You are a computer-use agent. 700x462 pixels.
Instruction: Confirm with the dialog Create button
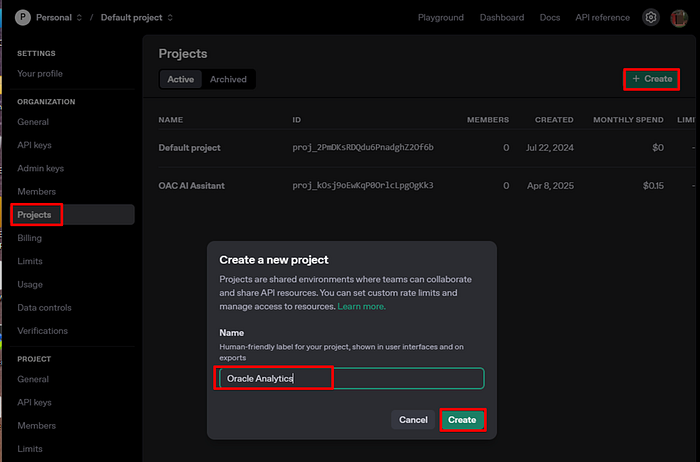click(x=462, y=420)
